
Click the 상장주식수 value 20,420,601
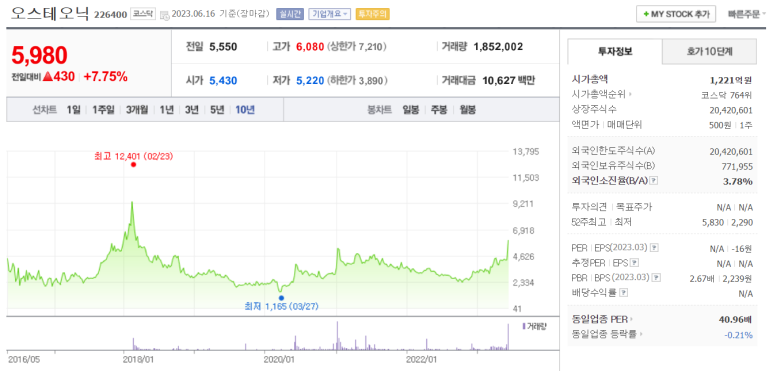point(731,110)
